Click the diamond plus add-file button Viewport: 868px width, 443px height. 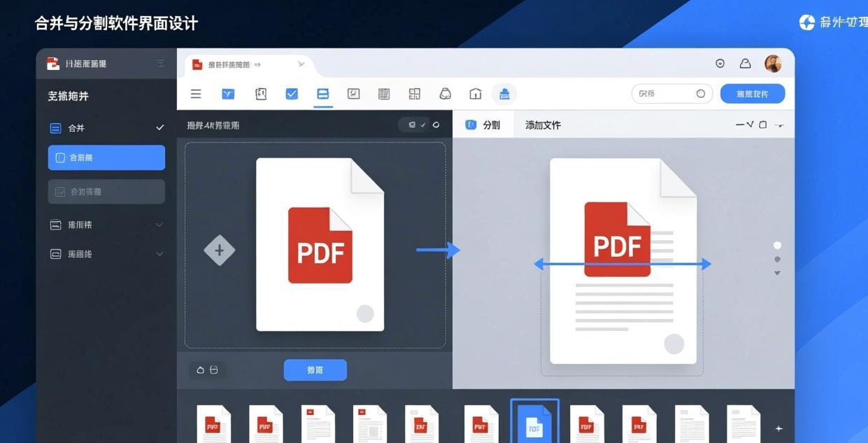pyautogui.click(x=219, y=250)
